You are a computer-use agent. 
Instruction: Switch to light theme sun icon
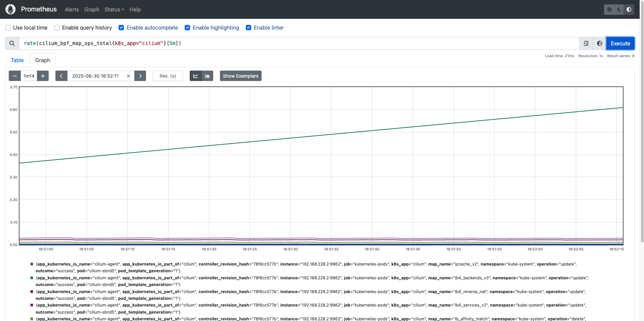[609, 9]
